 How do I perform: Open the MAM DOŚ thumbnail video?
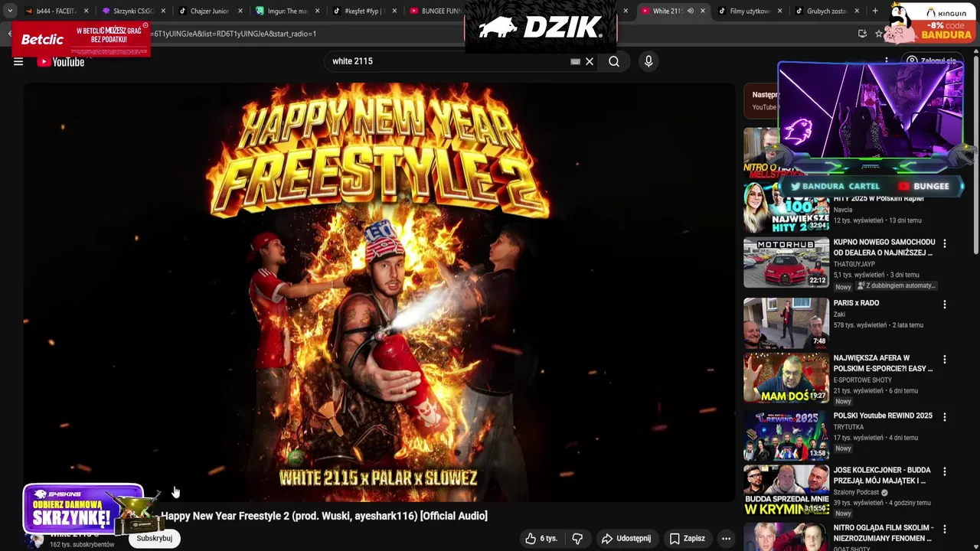click(x=786, y=377)
